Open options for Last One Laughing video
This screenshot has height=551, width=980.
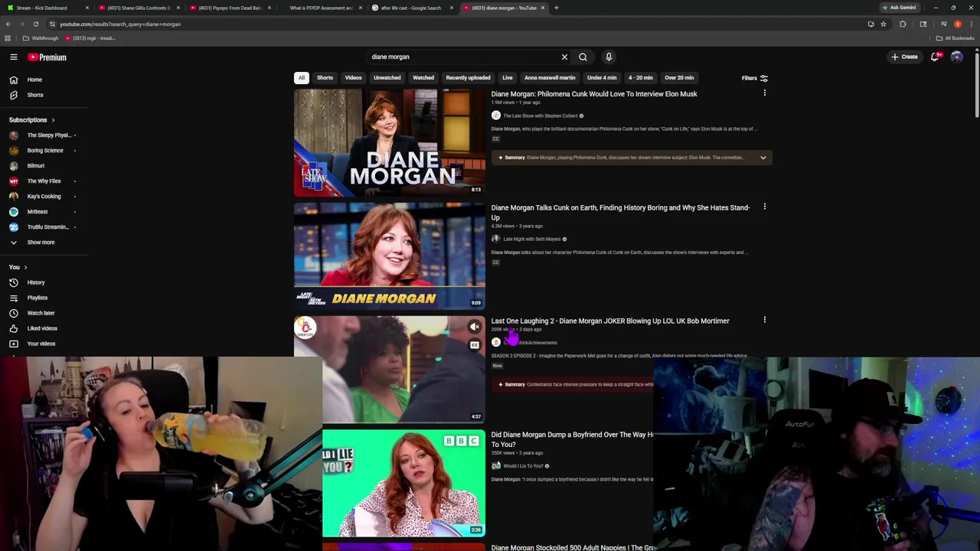[764, 320]
